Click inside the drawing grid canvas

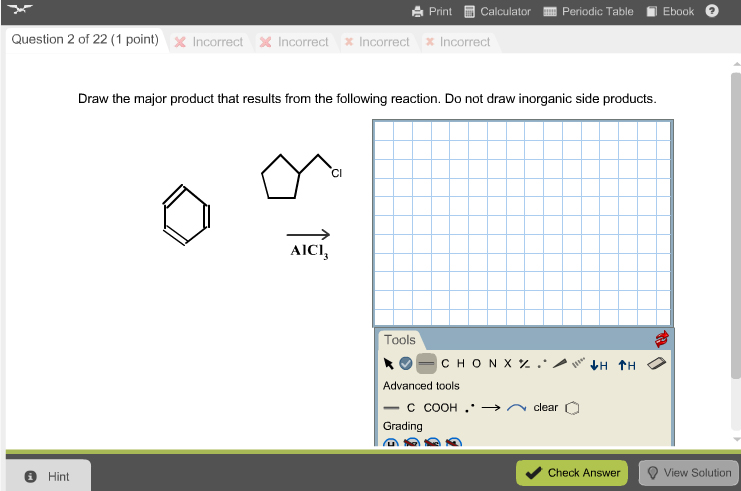click(523, 223)
